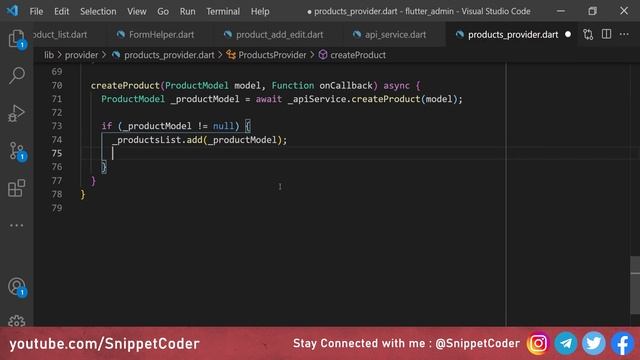Open the Edit menu
Screen dimensions: 640x360
coord(62,11)
